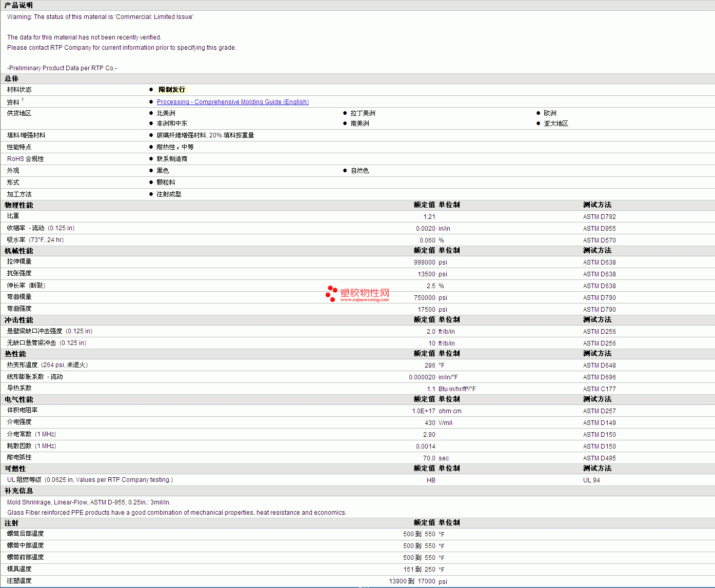The width and height of the screenshot is (715, 588).
Task: Click the ASTM D792 test method cell
Action: click(x=599, y=217)
